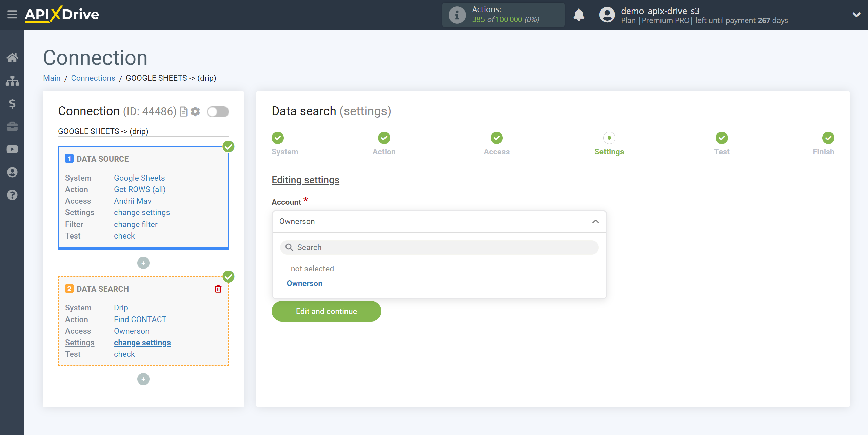Go to the Access step
The image size is (868, 435).
497,138
